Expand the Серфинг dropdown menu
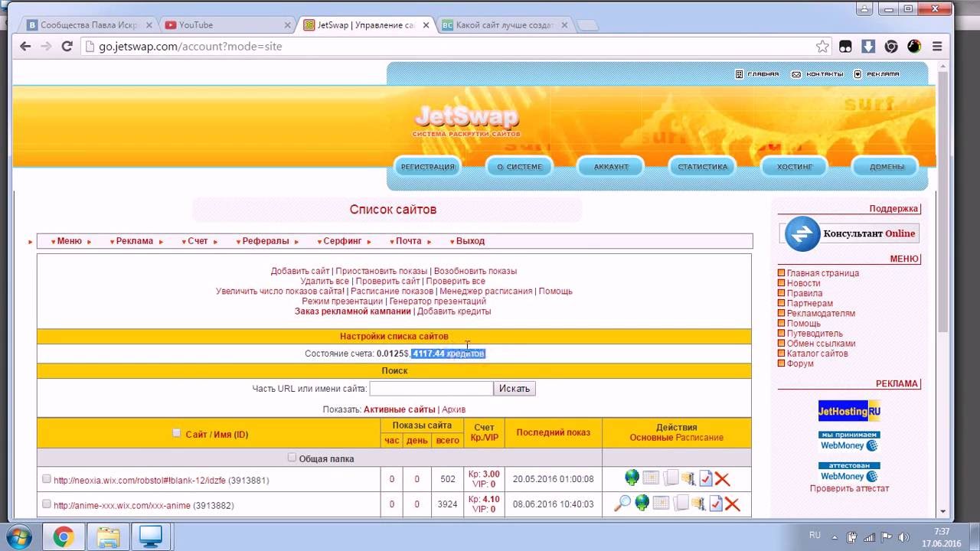 [344, 241]
